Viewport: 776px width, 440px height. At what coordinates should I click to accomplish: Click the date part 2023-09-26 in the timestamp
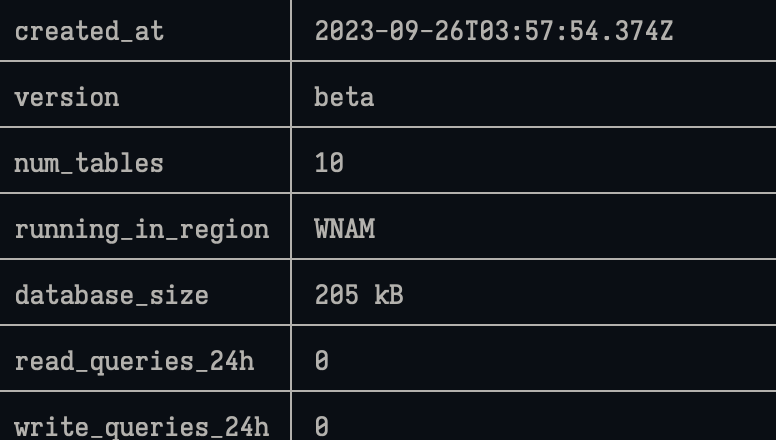[x=389, y=31]
